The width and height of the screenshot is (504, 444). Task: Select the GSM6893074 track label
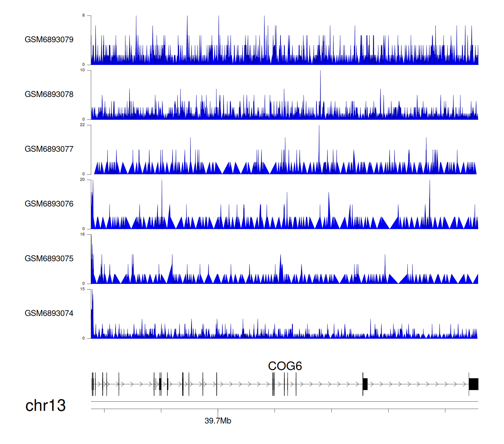click(49, 313)
